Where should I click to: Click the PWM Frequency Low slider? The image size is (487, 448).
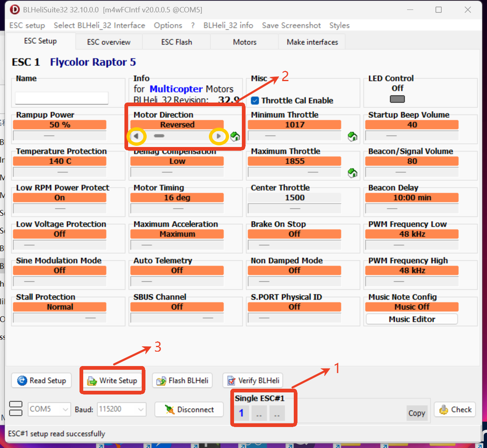[x=412, y=245]
